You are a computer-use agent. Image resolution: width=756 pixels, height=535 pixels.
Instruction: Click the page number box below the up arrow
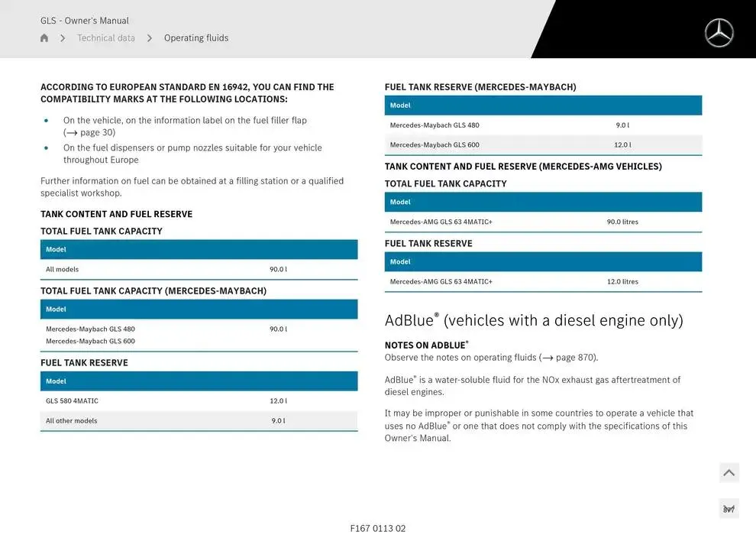729,508
